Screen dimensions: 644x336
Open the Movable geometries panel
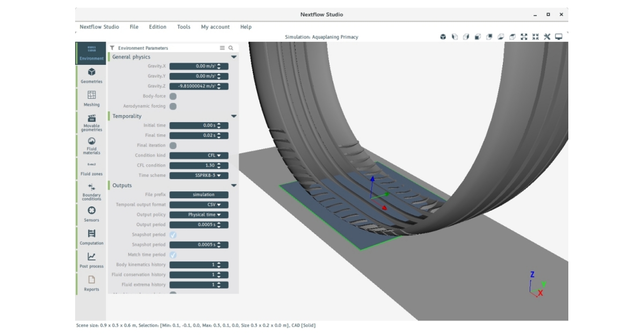click(x=91, y=122)
